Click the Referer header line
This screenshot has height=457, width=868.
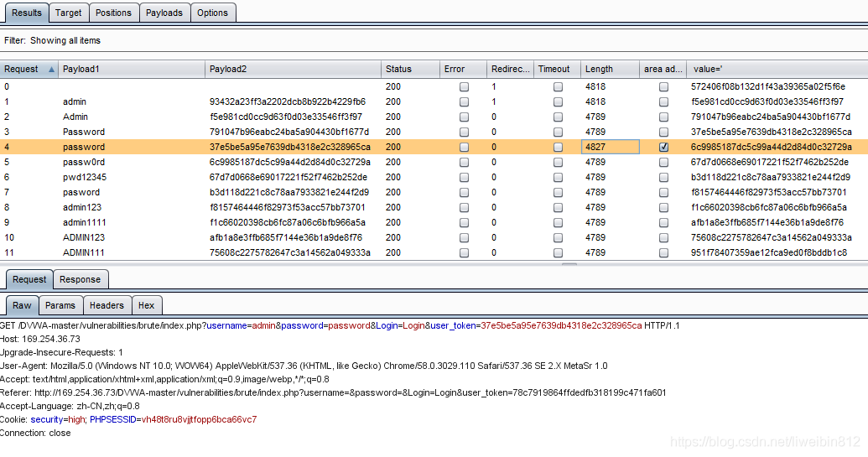[333, 392]
